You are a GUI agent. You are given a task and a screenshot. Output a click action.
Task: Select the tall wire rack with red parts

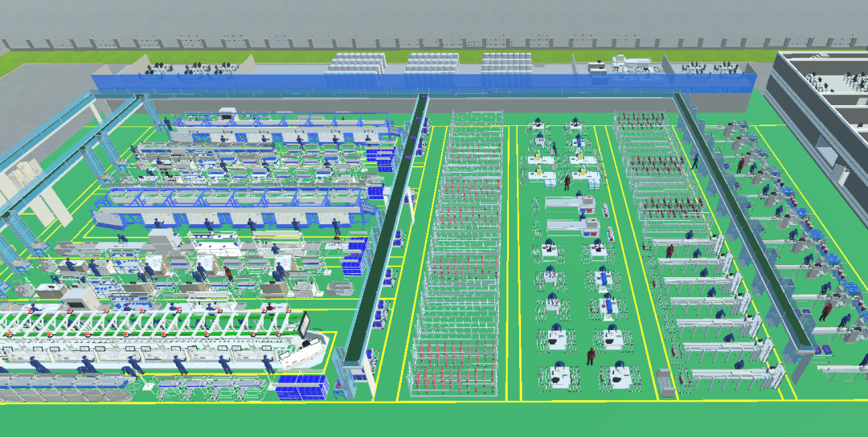458,257
